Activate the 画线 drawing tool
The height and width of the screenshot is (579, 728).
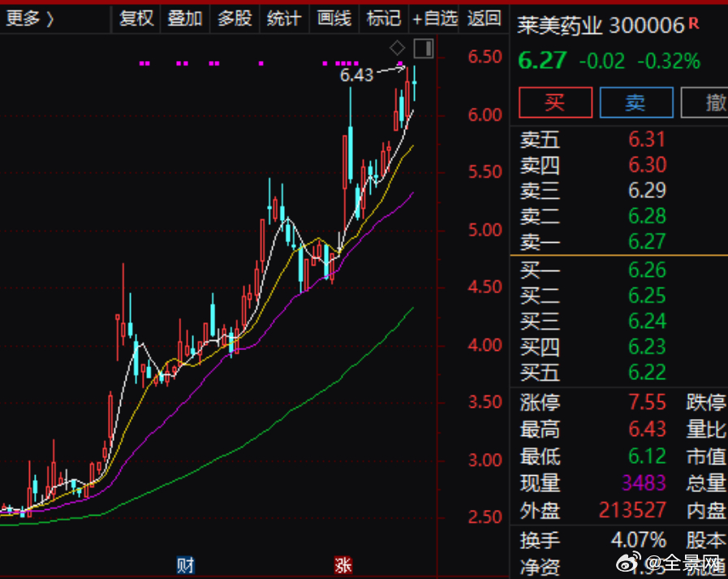(334, 19)
